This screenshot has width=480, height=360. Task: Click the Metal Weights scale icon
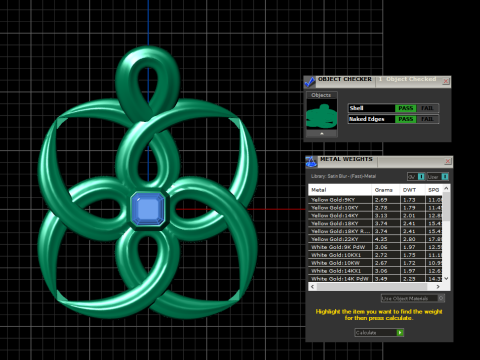pos(311,162)
